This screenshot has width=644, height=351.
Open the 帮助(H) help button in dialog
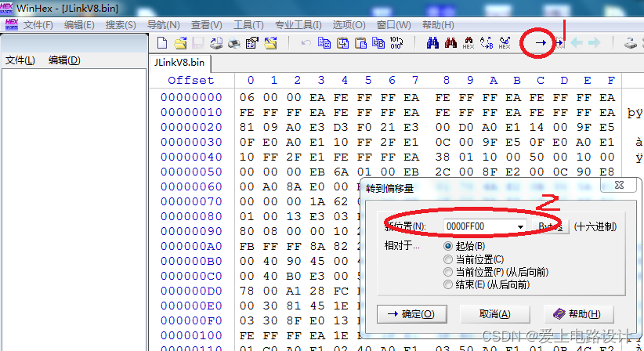579,314
